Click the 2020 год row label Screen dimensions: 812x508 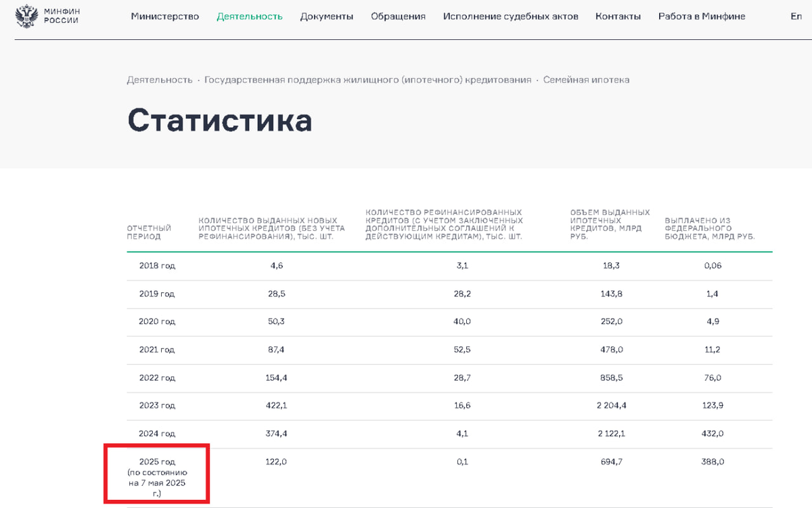tap(157, 321)
